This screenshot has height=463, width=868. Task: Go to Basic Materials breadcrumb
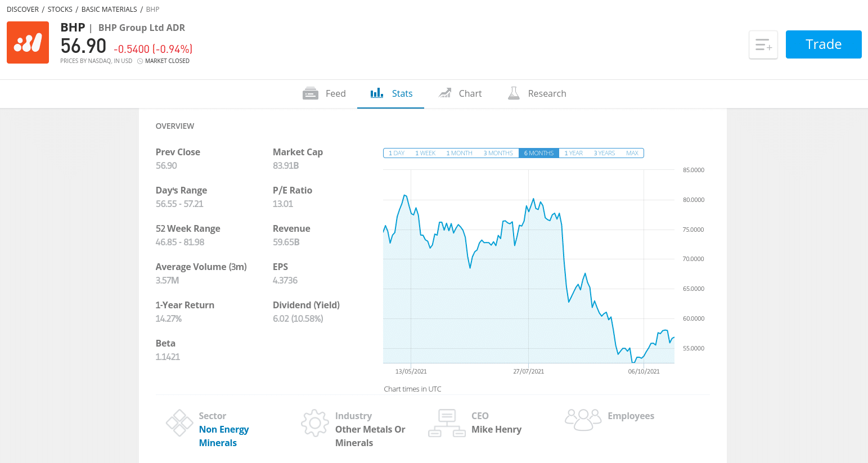[109, 10]
